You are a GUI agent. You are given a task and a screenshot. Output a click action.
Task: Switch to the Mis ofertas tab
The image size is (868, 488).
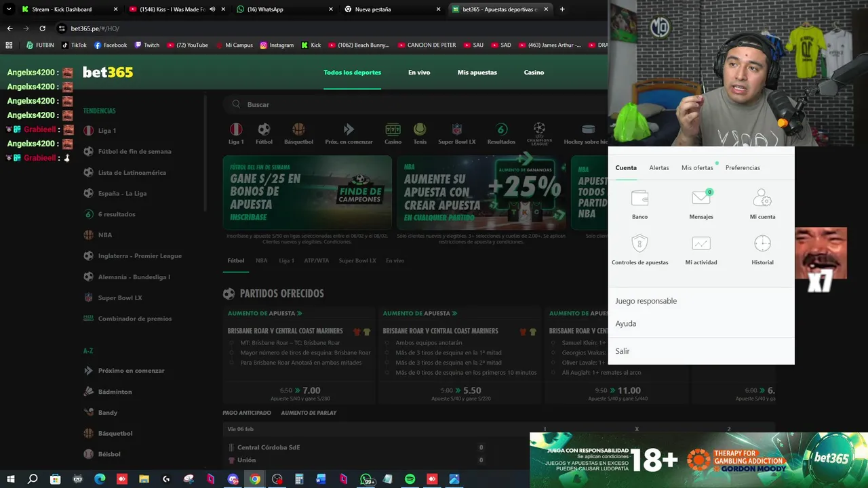pos(697,167)
